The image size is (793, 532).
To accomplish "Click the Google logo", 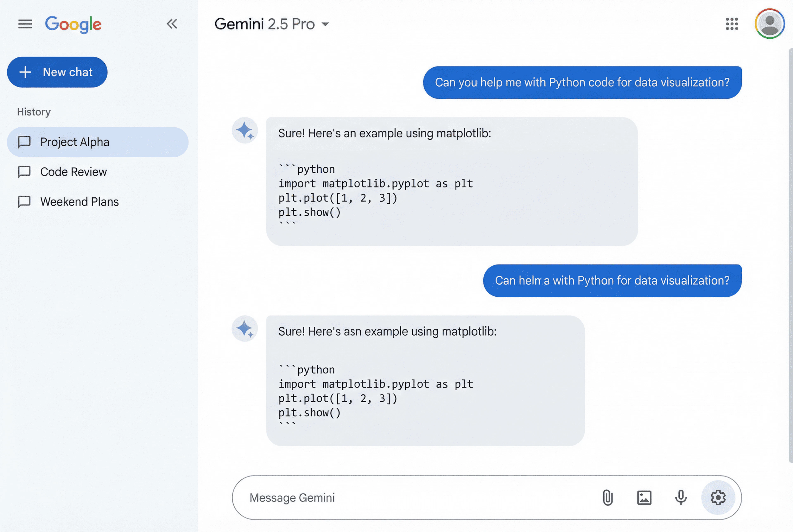I will tap(73, 24).
